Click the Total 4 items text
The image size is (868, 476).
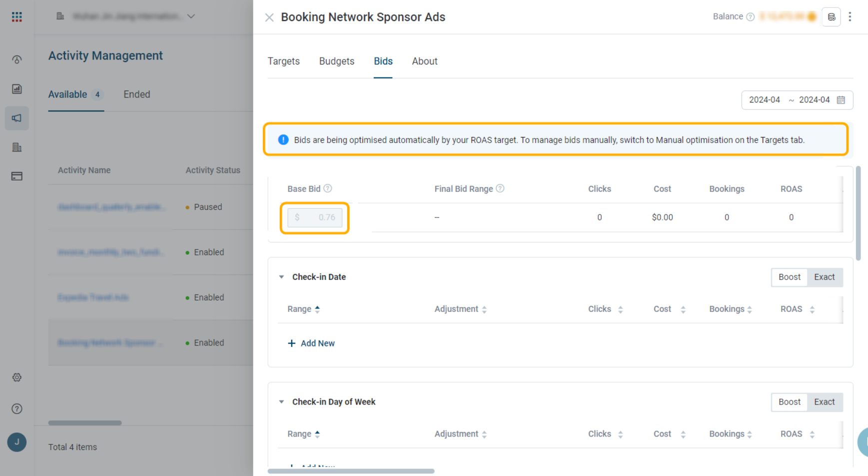[72, 447]
